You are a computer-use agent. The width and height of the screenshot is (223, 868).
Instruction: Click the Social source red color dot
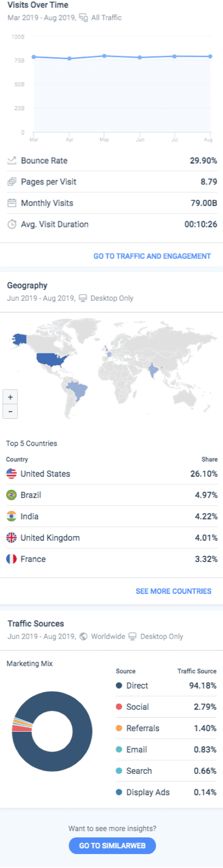119,707
